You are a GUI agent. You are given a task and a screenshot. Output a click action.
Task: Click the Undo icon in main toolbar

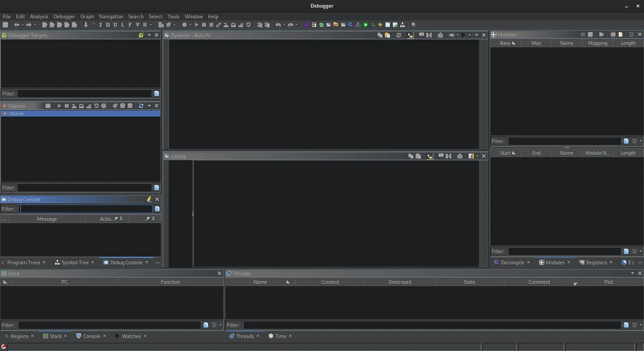(278, 25)
